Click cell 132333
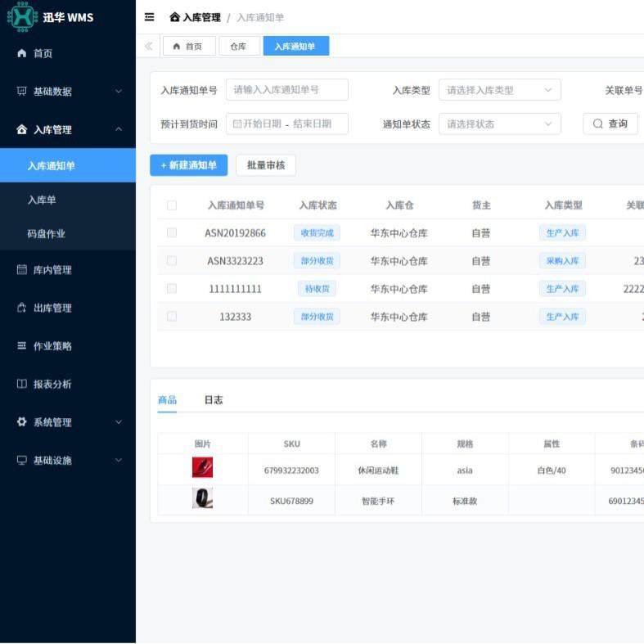The height and width of the screenshot is (644, 644). 236,317
